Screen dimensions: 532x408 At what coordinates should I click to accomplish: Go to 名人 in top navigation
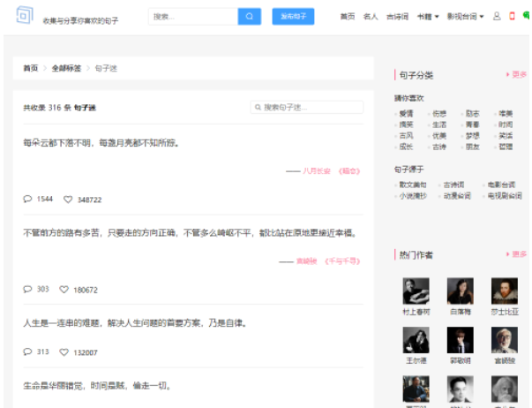371,17
